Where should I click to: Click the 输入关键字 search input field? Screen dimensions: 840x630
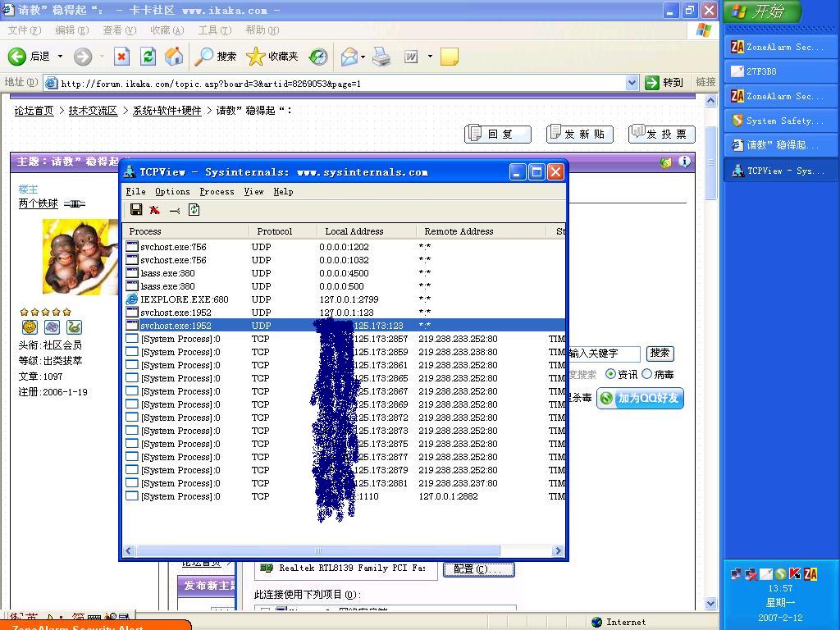[604, 354]
